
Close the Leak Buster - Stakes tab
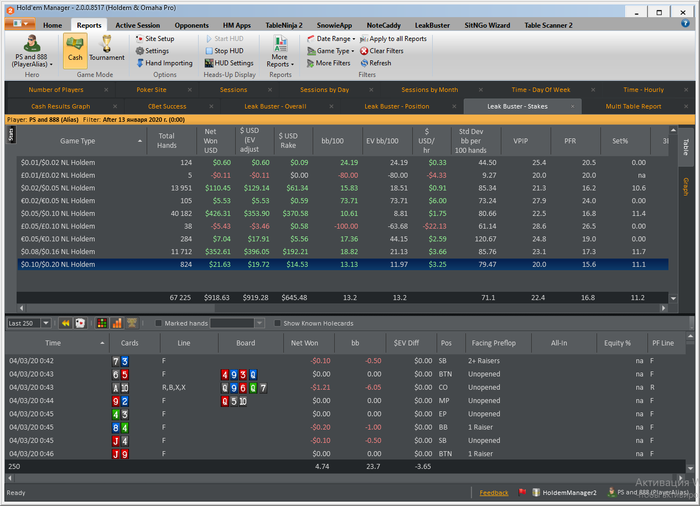coord(572,106)
